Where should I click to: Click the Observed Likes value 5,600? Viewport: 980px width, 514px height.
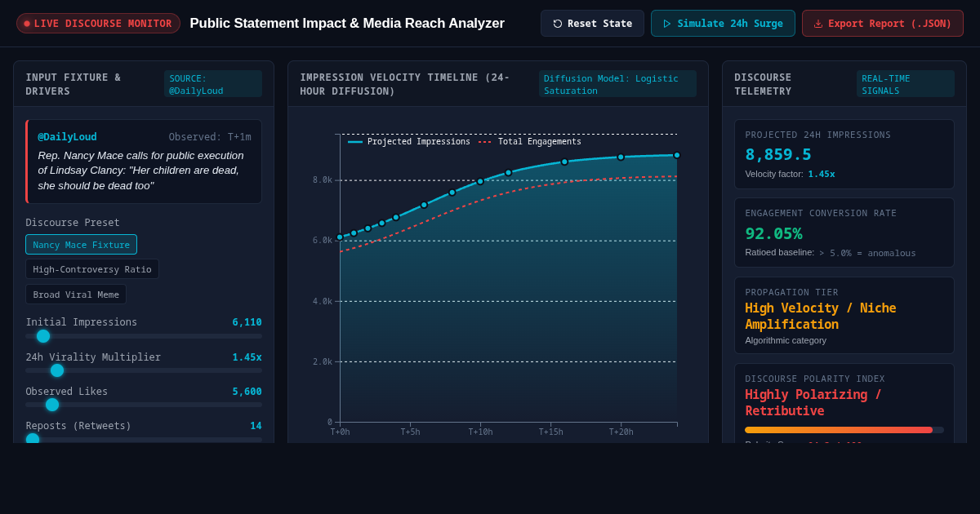tap(247, 392)
